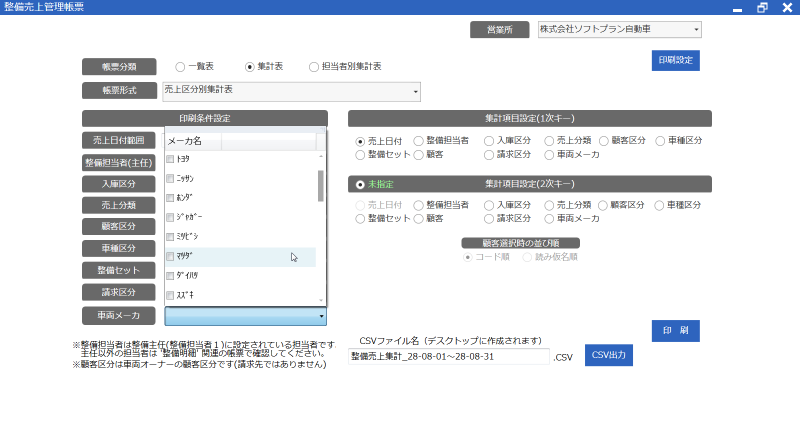The height and width of the screenshot is (430, 800).
Task: Collapse the 車両メーカ combo box arrow
Action: 321,317
